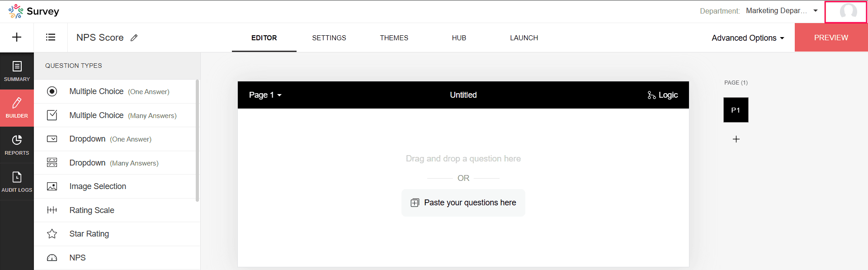
Task: Select the P1 page thumbnail
Action: (x=736, y=110)
